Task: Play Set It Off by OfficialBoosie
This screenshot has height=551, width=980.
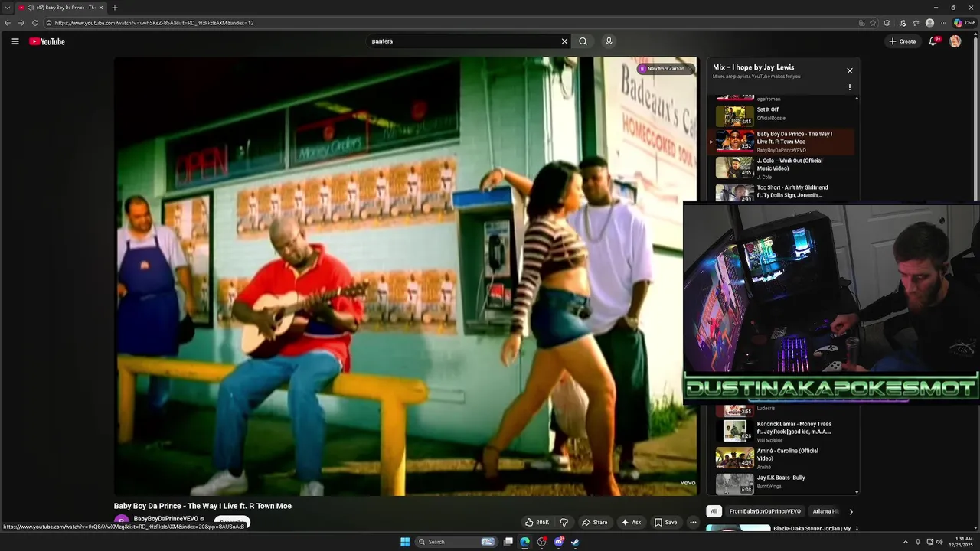Action: pos(782,116)
